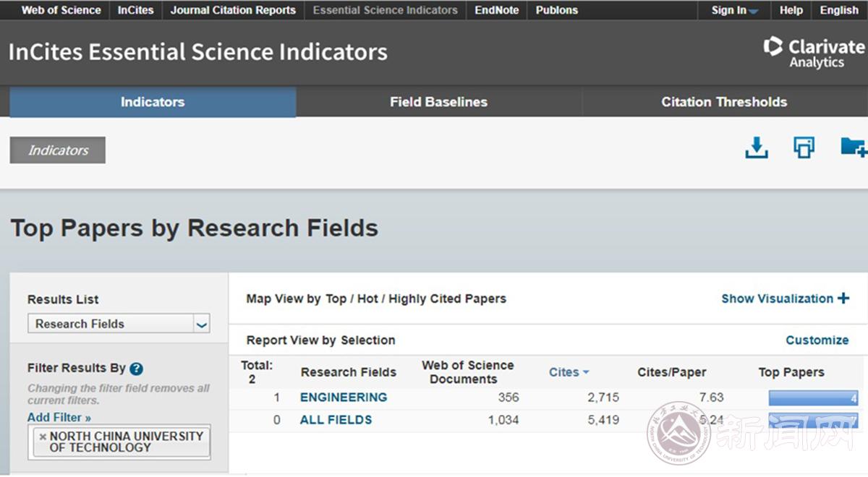Expand visualization with the plus icon
868x477 pixels.
pos(843,298)
